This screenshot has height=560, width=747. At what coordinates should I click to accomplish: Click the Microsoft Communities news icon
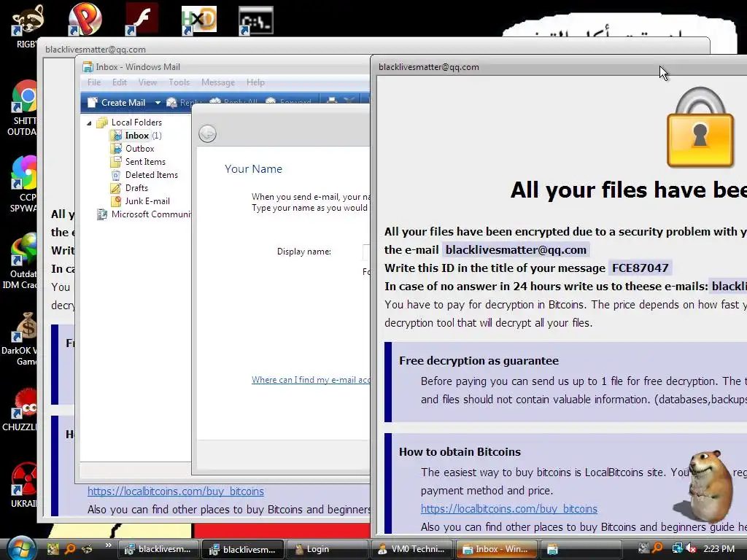(101, 215)
